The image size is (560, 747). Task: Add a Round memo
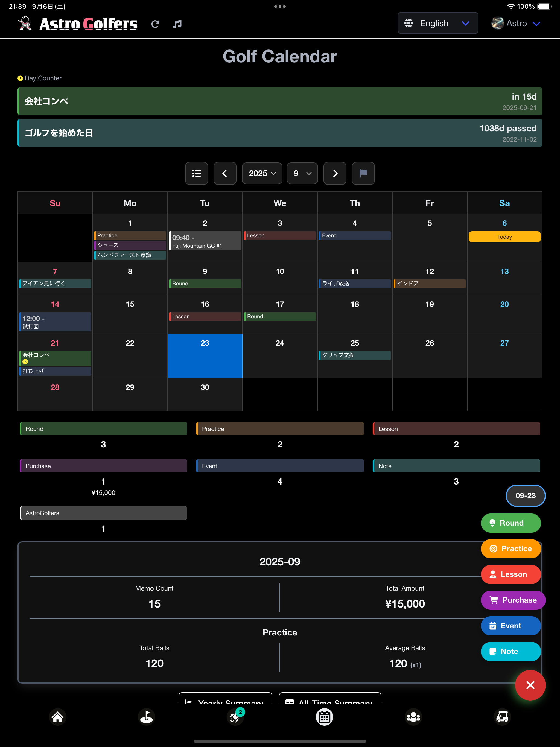511,523
